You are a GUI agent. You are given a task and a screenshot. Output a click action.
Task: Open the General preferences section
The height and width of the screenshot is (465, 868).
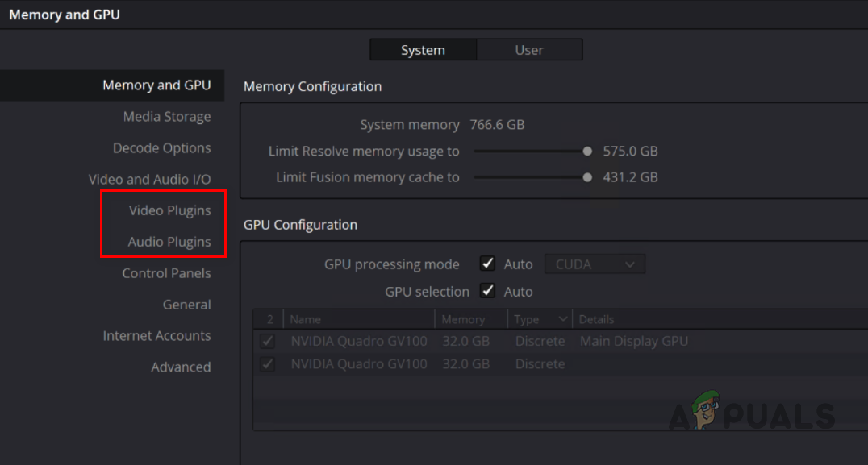coord(186,304)
